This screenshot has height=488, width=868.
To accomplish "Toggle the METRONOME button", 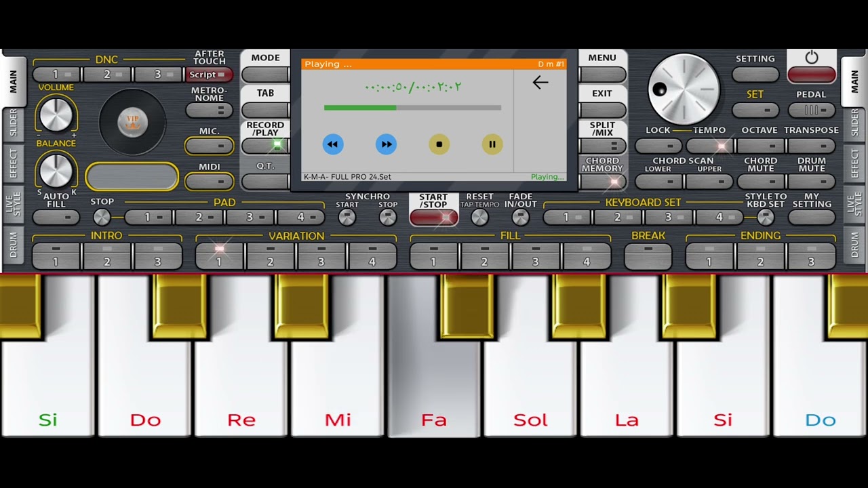I will tap(209, 110).
